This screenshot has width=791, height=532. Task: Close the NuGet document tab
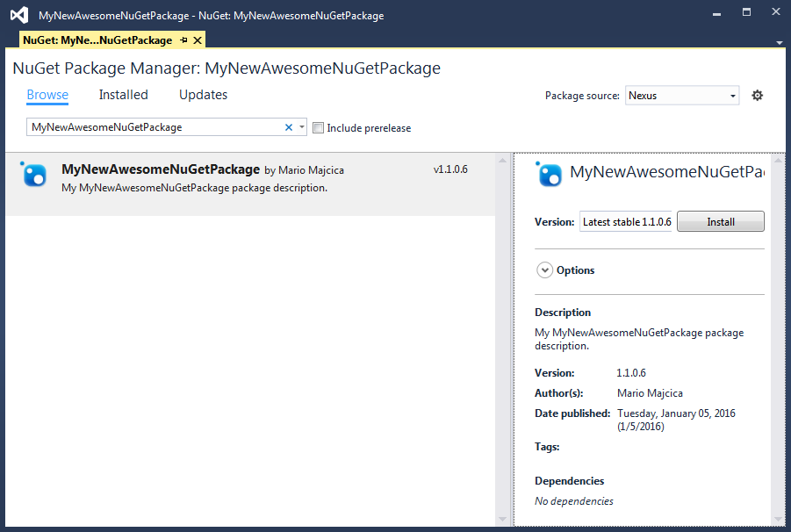(198, 40)
